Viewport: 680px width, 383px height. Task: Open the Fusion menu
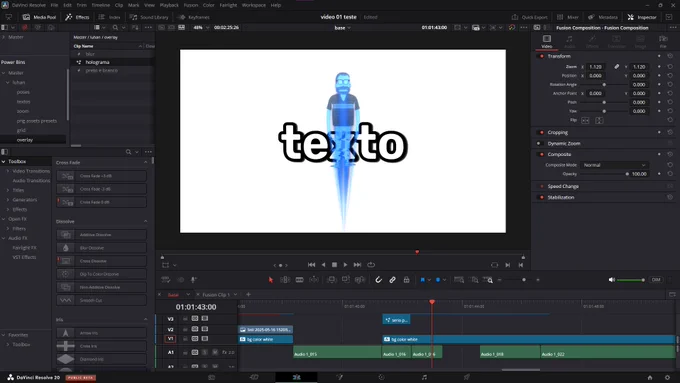[x=191, y=5]
